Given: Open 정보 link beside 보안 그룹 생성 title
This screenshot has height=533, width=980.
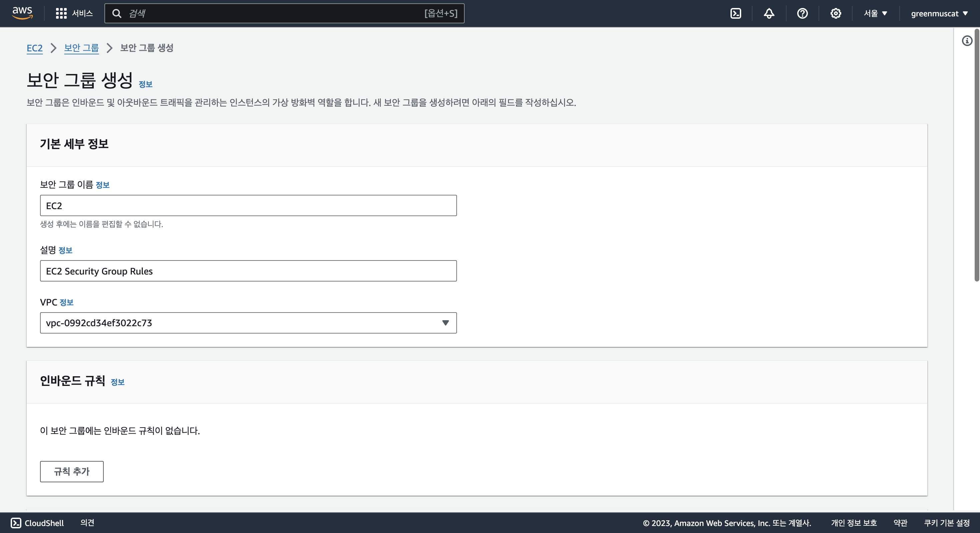Looking at the screenshot, I should coord(145,84).
